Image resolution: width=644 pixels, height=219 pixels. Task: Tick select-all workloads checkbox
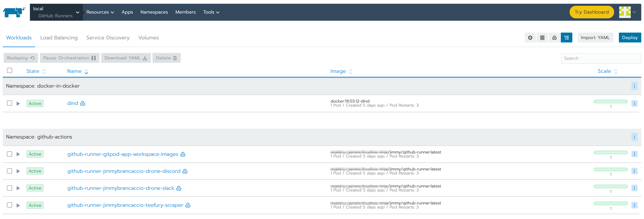pyautogui.click(x=10, y=70)
